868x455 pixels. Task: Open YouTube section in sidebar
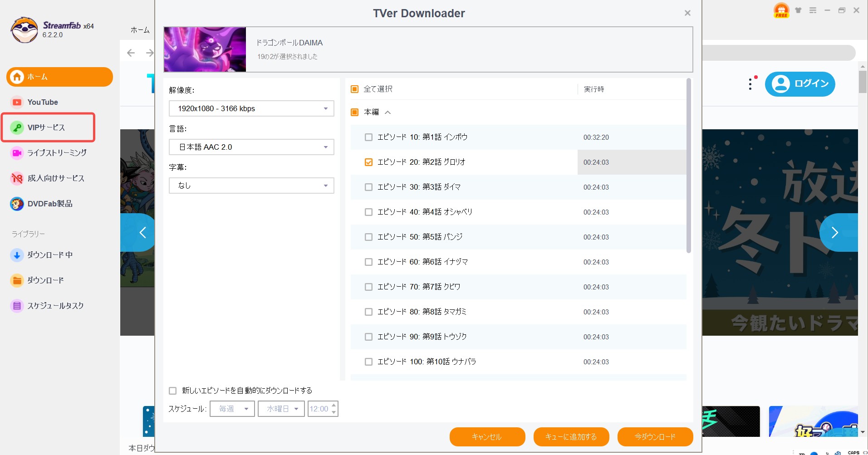(43, 102)
